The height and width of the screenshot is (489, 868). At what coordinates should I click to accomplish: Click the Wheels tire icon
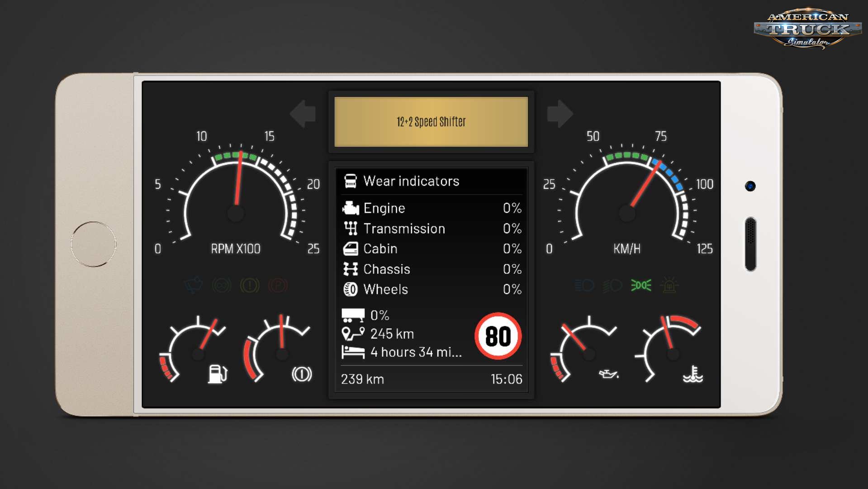(x=351, y=289)
